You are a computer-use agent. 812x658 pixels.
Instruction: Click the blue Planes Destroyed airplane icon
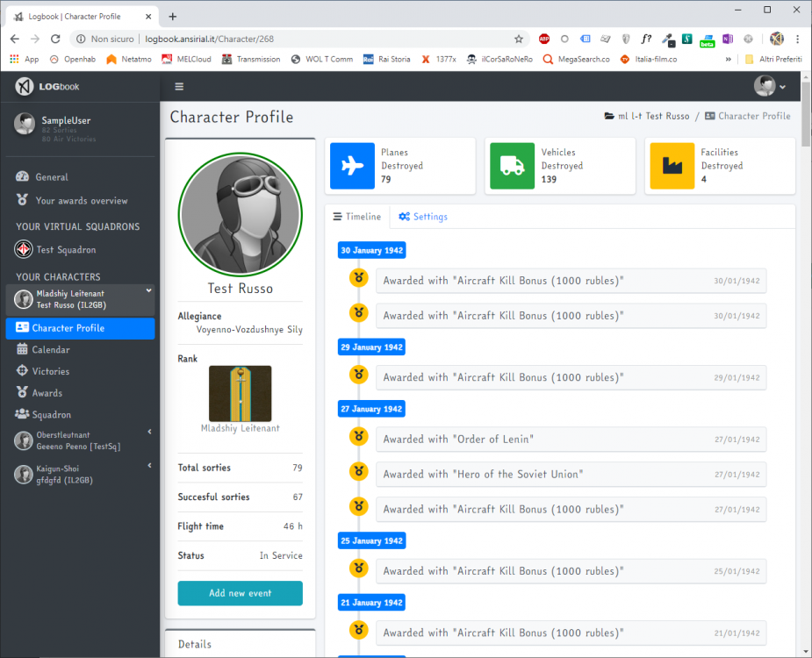click(352, 166)
